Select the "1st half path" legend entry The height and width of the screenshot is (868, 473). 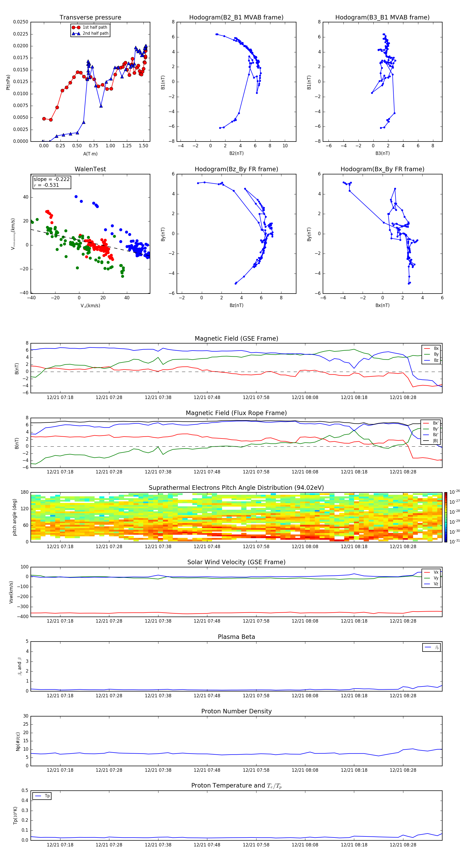click(x=90, y=27)
